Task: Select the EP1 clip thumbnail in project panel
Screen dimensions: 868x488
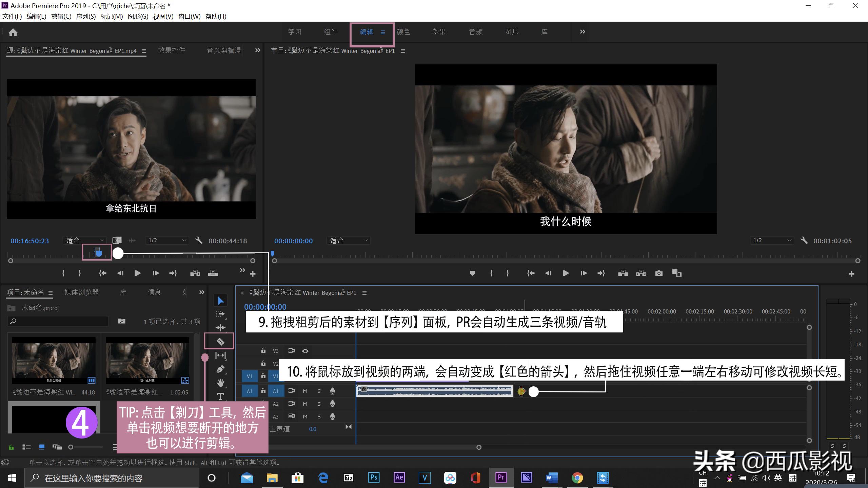Action: (54, 360)
